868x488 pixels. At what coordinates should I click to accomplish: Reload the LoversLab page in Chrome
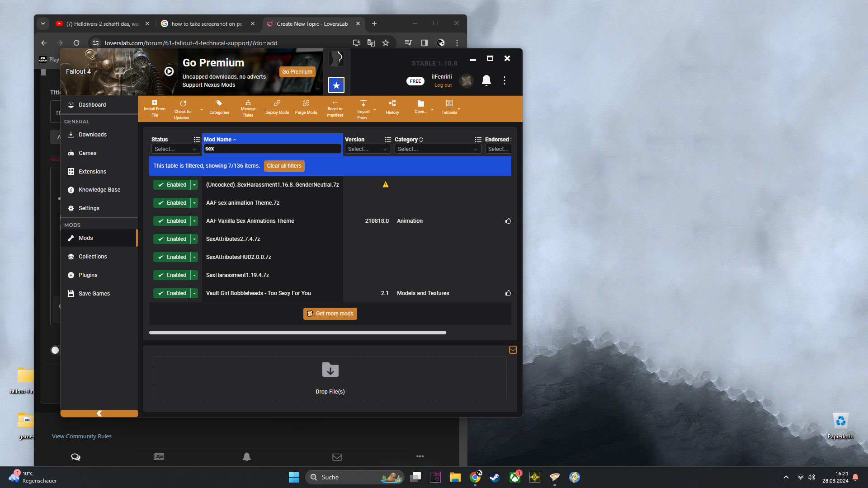coord(76,43)
